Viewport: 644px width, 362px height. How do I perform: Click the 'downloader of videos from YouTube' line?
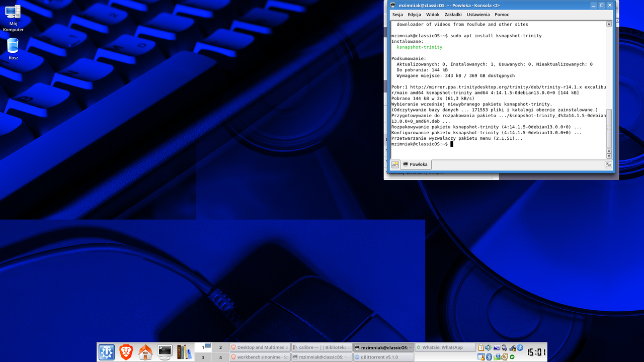tap(462, 25)
